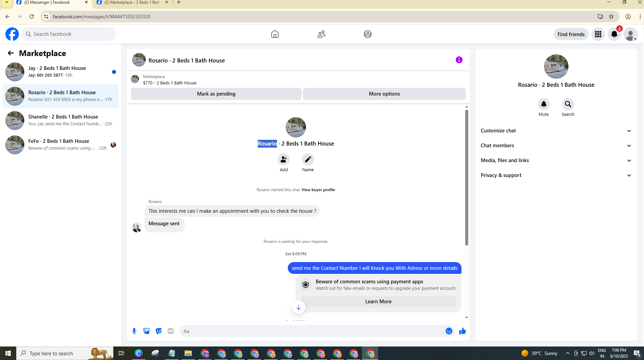Go back using the Marketplace back arrow
This screenshot has width=644, height=360.
(11, 53)
